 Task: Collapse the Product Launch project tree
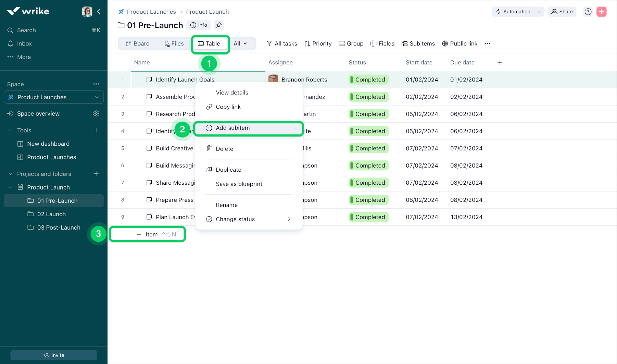(10, 187)
